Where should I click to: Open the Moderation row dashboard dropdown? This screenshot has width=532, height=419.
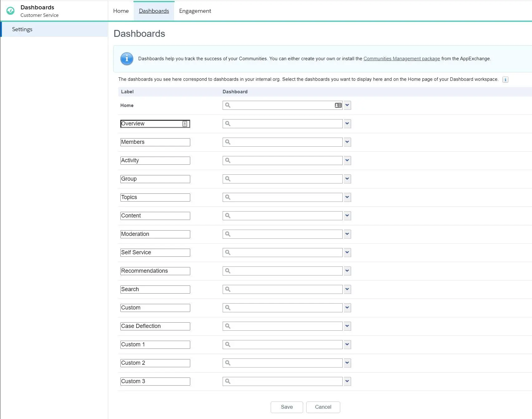point(347,234)
